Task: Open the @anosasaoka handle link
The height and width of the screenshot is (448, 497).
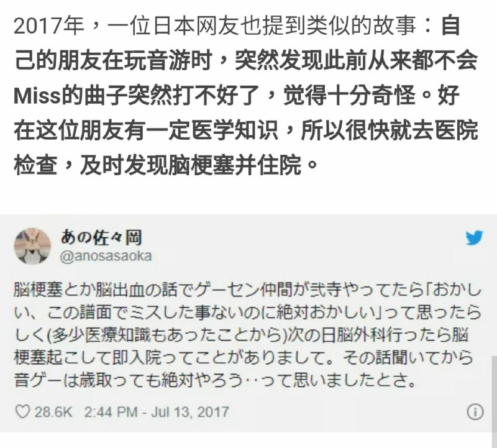Action: click(106, 256)
